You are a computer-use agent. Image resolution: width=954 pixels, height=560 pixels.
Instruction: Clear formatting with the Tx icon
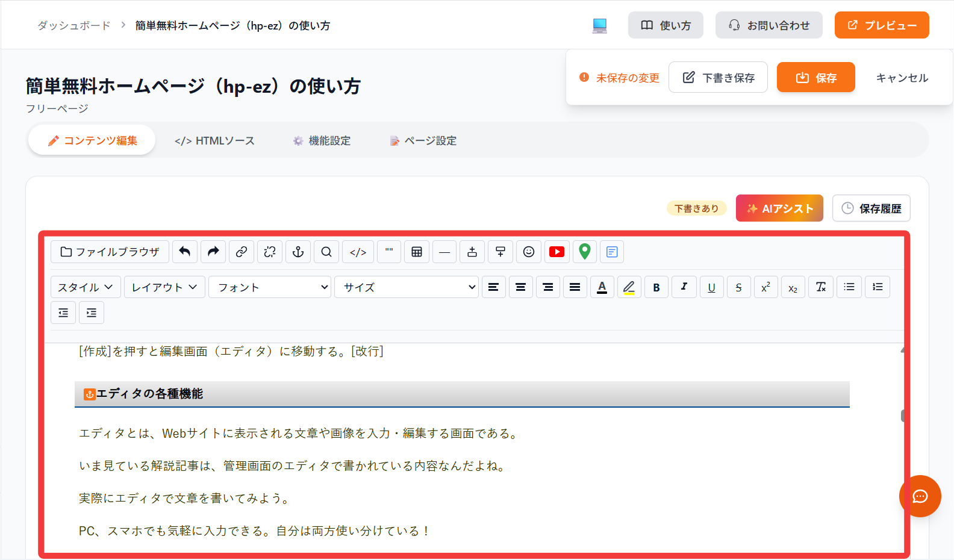coord(821,287)
